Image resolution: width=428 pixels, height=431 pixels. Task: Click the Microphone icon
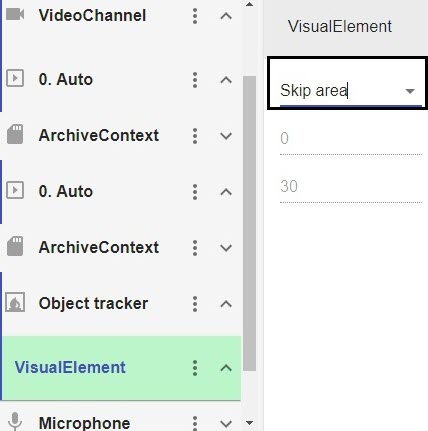coord(15,422)
